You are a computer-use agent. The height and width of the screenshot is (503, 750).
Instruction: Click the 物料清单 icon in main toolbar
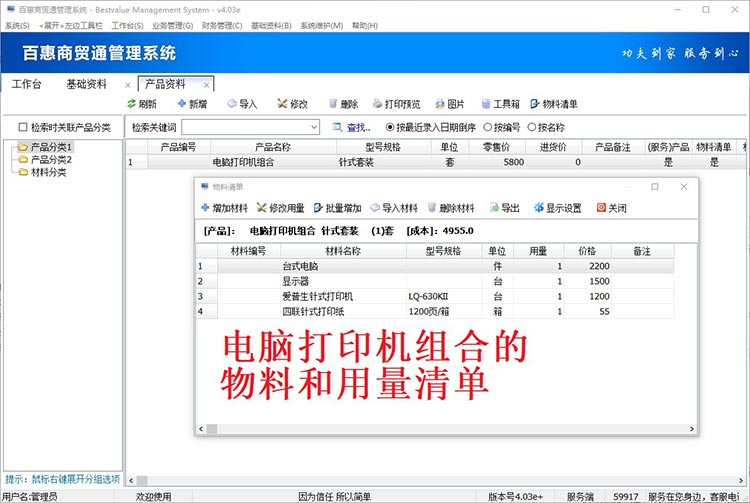(535, 104)
